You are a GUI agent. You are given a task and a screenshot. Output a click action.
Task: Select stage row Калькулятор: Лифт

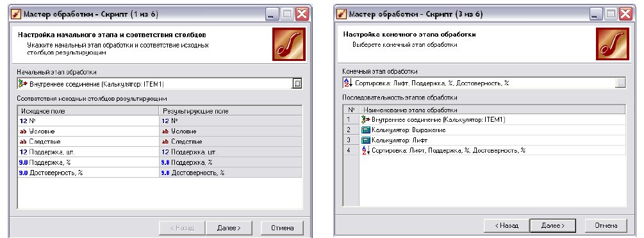[492, 140]
